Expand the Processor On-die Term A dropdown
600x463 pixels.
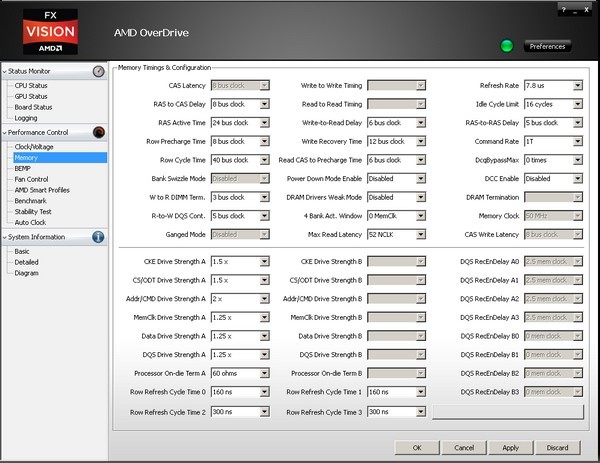pyautogui.click(x=265, y=373)
